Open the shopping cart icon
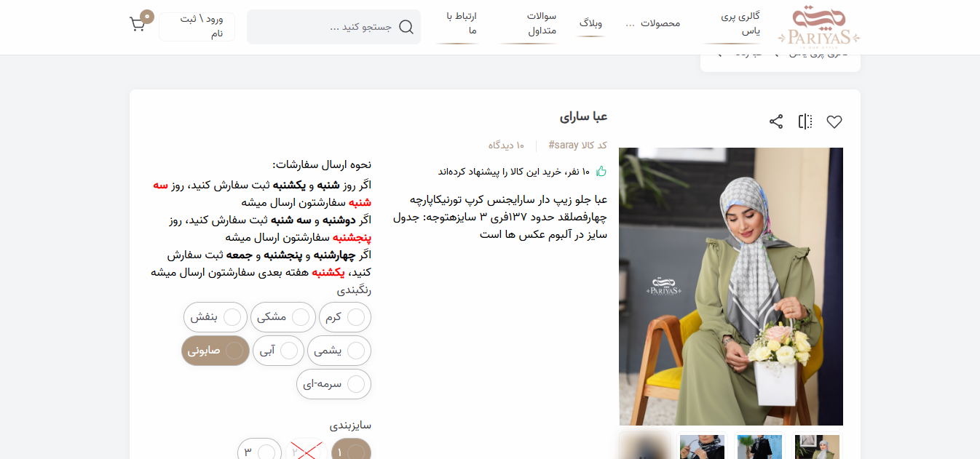The height and width of the screenshot is (459, 980). click(138, 24)
